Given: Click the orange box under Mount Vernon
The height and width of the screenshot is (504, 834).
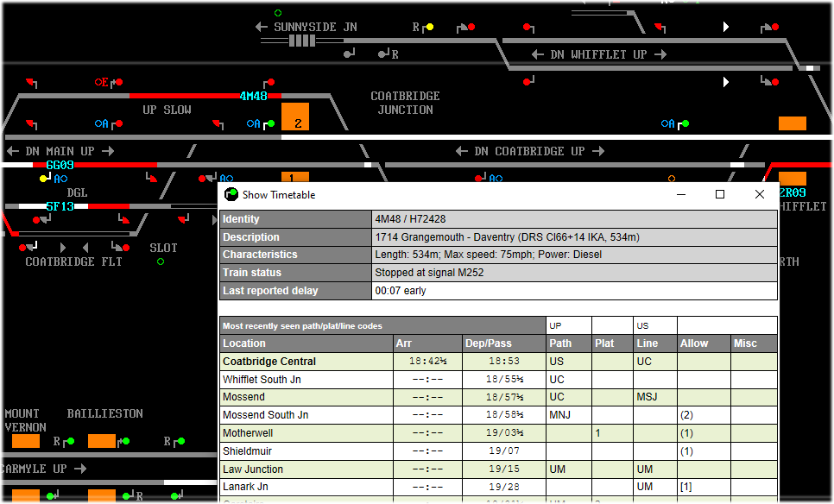Looking at the screenshot, I should coord(26,441).
